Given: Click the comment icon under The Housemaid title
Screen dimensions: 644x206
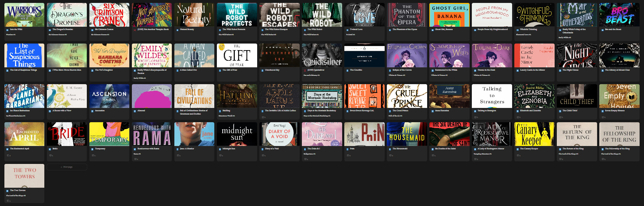Looking at the screenshot, I should [x=391, y=156].
